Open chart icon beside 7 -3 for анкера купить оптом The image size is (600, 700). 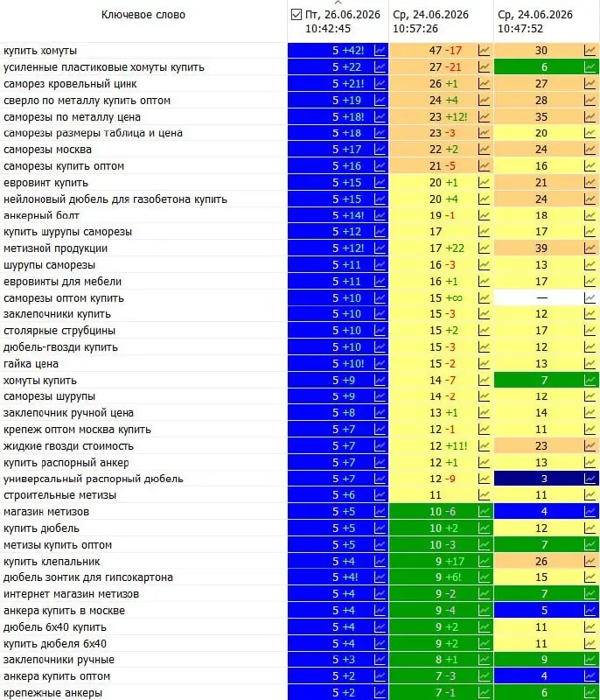[x=484, y=675]
